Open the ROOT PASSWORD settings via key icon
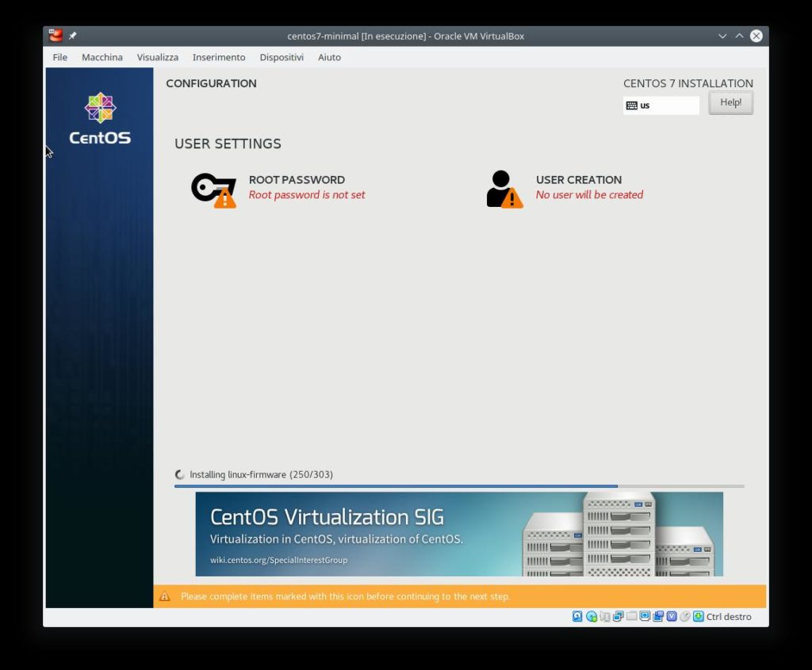 [x=213, y=188]
